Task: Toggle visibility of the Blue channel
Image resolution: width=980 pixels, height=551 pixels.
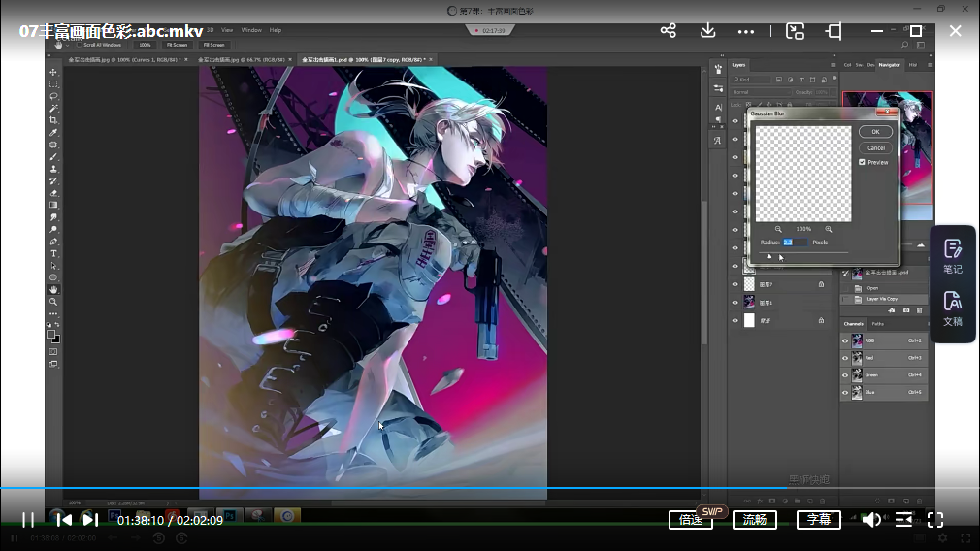Action: pyautogui.click(x=845, y=392)
